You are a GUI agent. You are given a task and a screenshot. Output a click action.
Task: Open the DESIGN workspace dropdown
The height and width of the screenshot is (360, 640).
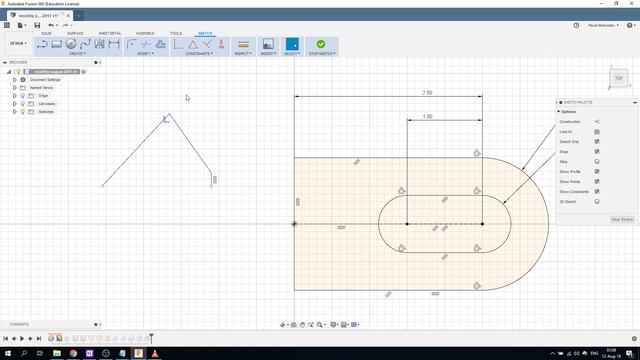point(18,43)
